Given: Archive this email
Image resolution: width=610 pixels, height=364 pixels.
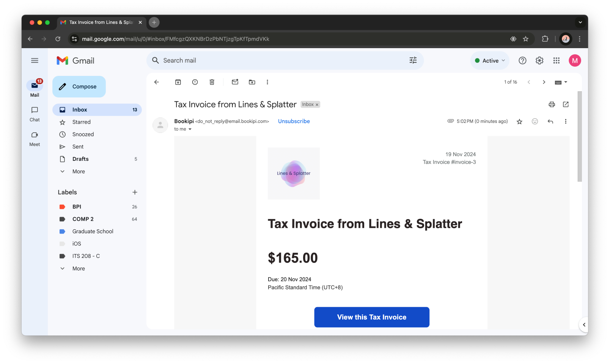Looking at the screenshot, I should click(x=178, y=82).
